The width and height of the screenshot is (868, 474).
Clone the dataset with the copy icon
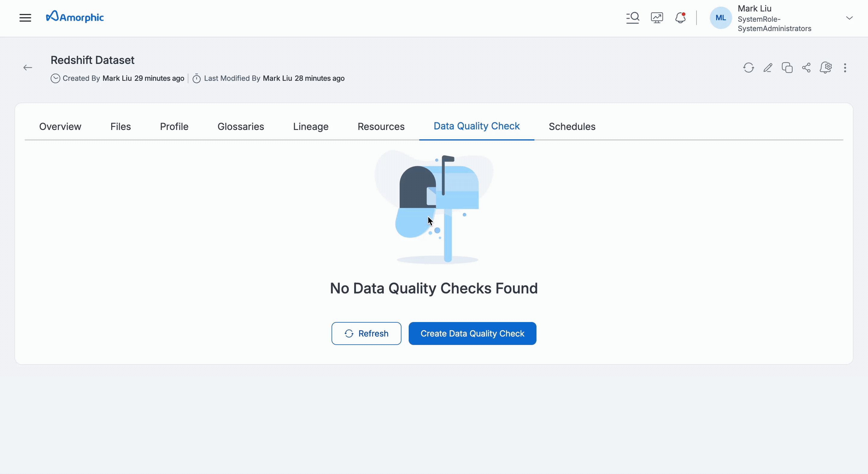pos(787,68)
